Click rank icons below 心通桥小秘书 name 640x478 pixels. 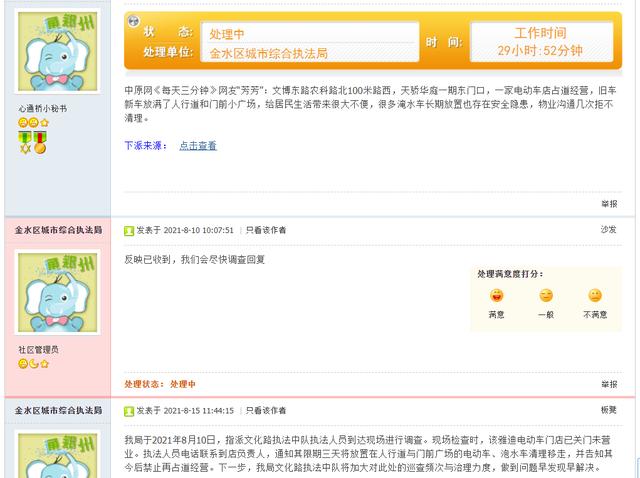coord(33,122)
